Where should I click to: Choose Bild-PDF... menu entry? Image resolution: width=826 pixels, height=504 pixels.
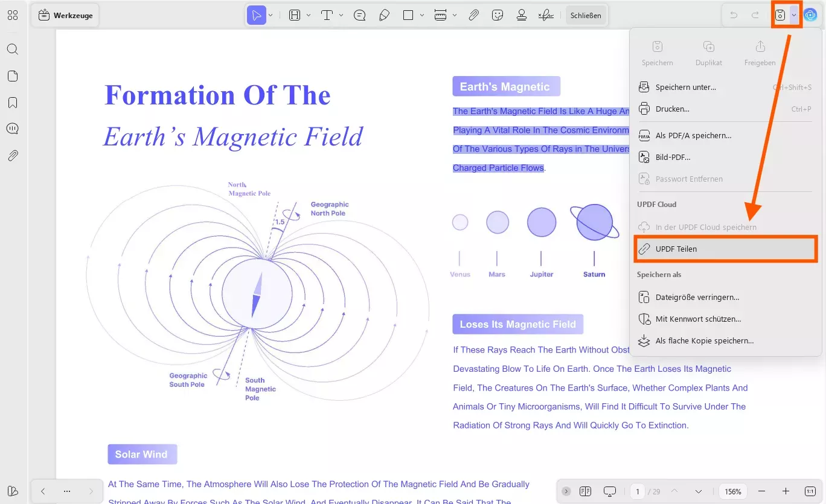point(725,158)
